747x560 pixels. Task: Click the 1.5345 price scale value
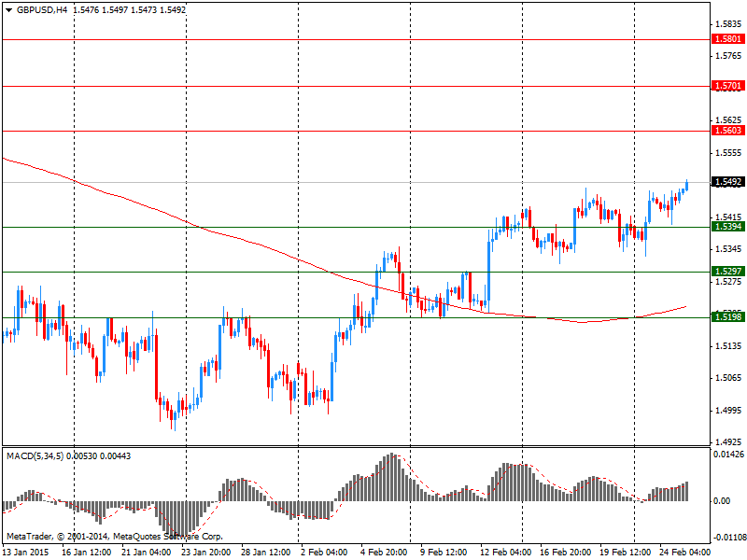click(x=728, y=249)
